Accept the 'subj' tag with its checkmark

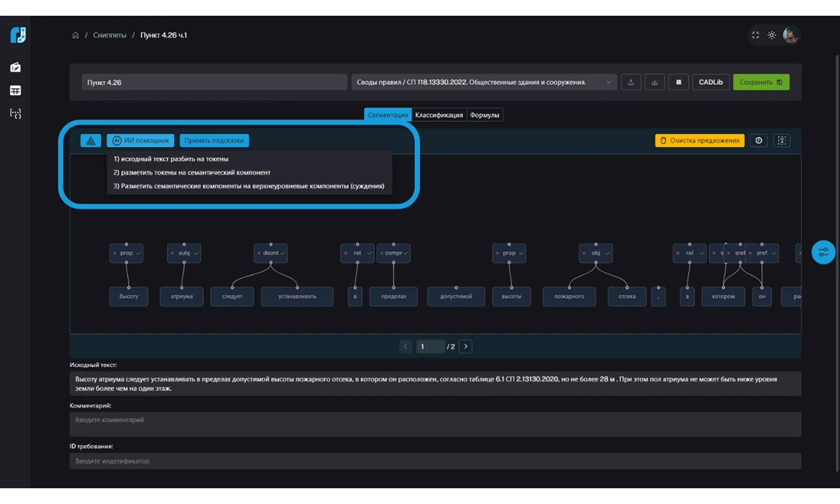click(x=196, y=253)
